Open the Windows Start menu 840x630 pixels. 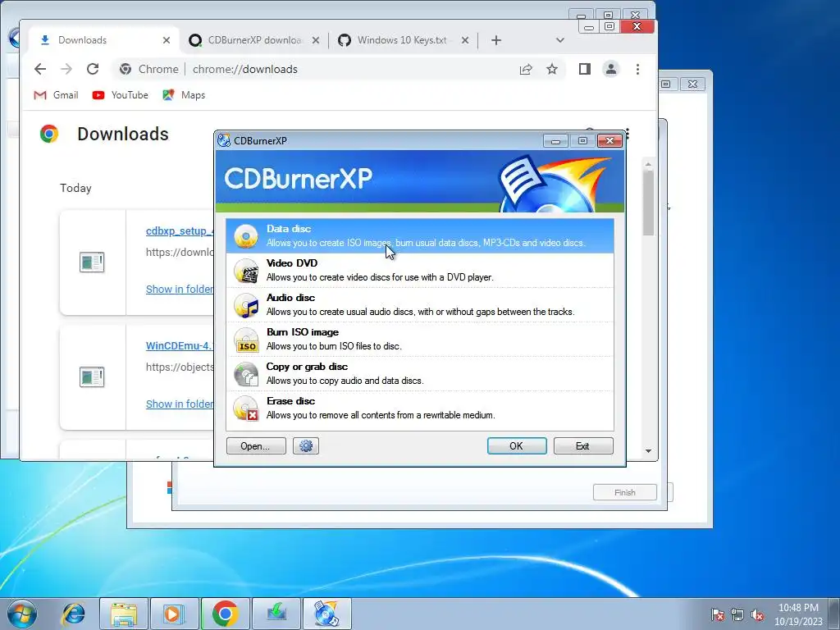point(22,614)
